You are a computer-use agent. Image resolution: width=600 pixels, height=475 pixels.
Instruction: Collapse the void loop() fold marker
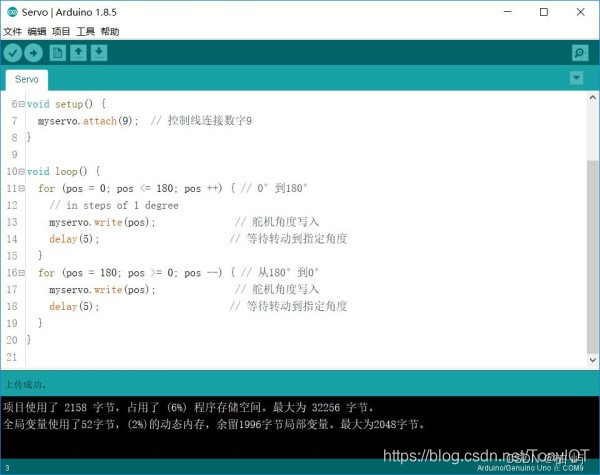[22, 171]
